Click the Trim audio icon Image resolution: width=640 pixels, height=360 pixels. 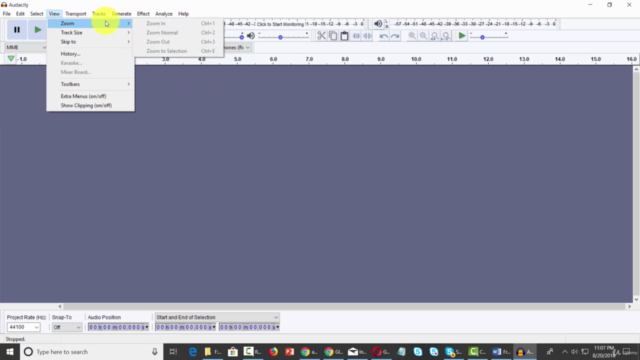pos(356,36)
